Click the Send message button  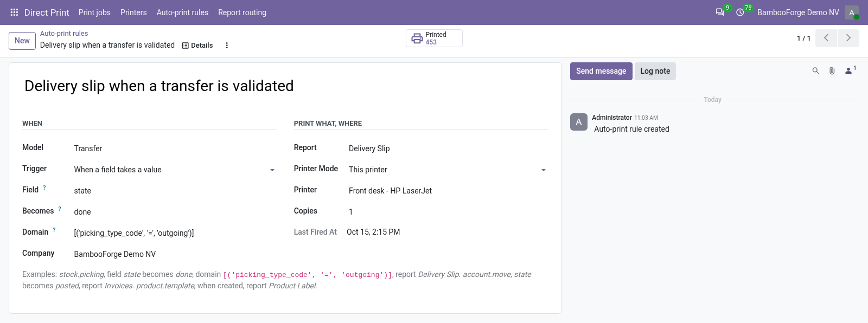601,71
